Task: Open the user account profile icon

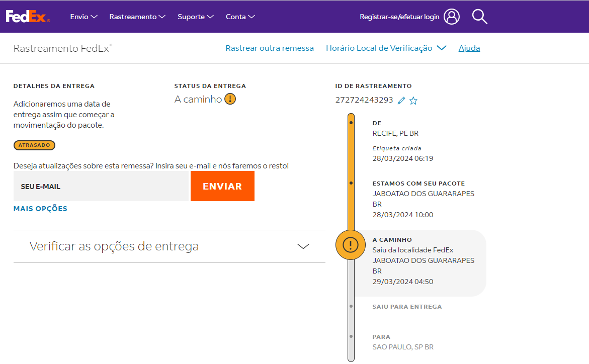Action: (452, 17)
